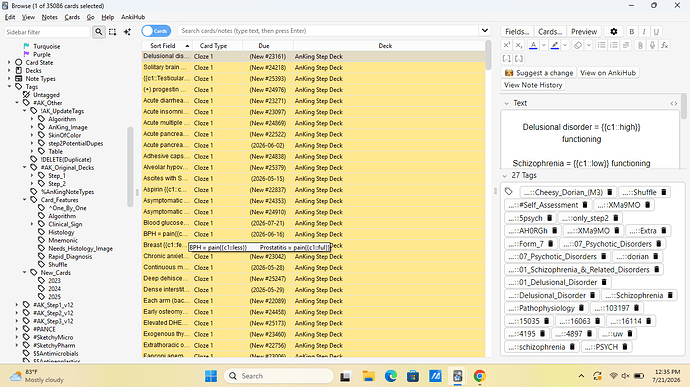Image resolution: width=690 pixels, height=387 pixels.
Task: Toggle HTML editor icon for Text field
Action: tap(674, 103)
